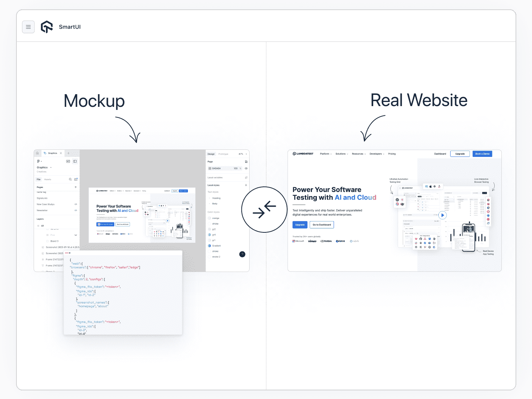This screenshot has height=399, width=532.
Task: Click the website thumbnail in Figma canvas
Action: point(142,215)
